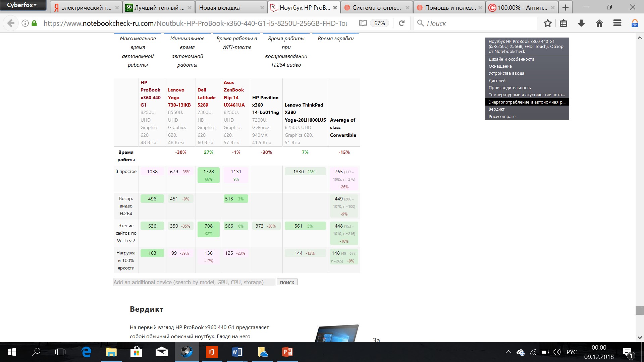Open Microsoft Store from the taskbar
Viewport: 644px width, 362px height.
click(136, 352)
